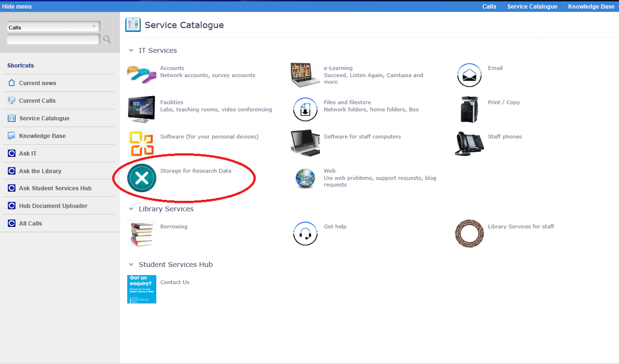Select the e-Learning laptop icon

tap(305, 75)
